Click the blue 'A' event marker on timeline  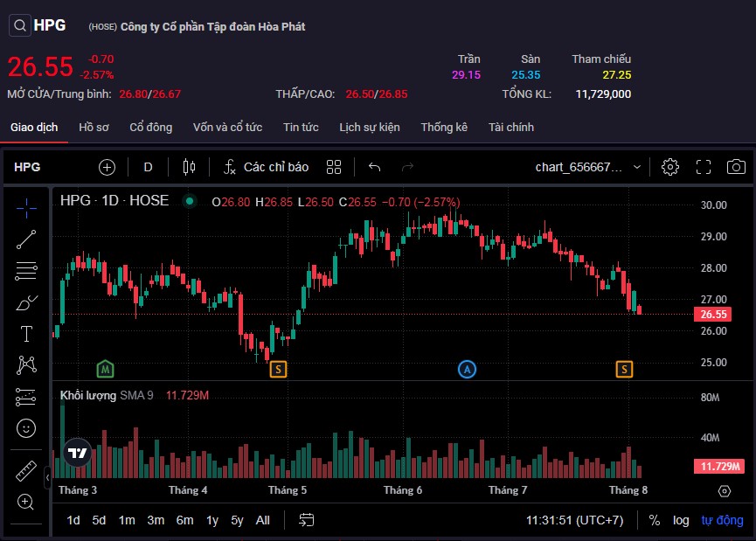point(468,369)
